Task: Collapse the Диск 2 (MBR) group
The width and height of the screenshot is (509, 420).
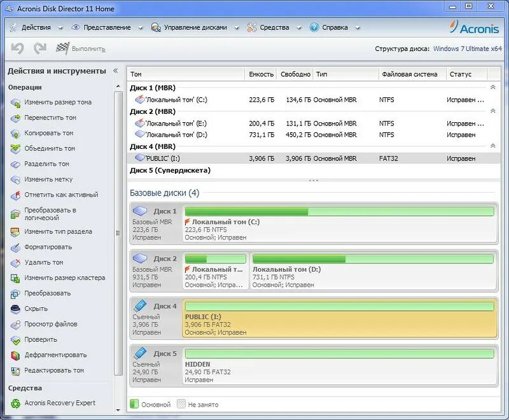Action: 492,111
